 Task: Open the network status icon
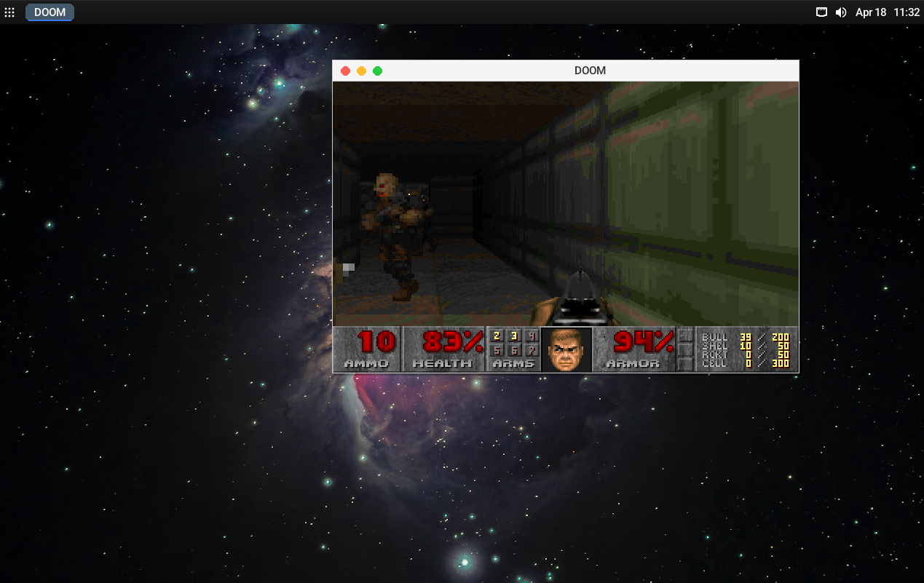pos(821,12)
